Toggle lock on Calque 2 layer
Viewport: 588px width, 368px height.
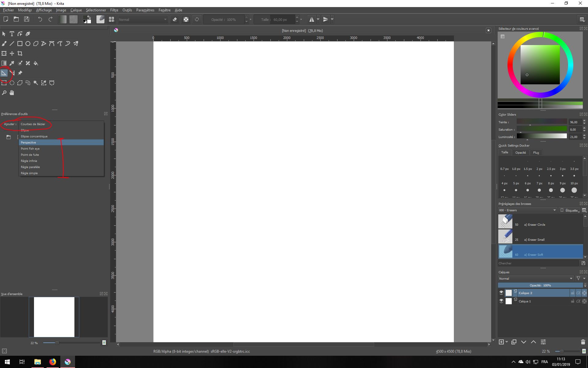click(x=572, y=293)
